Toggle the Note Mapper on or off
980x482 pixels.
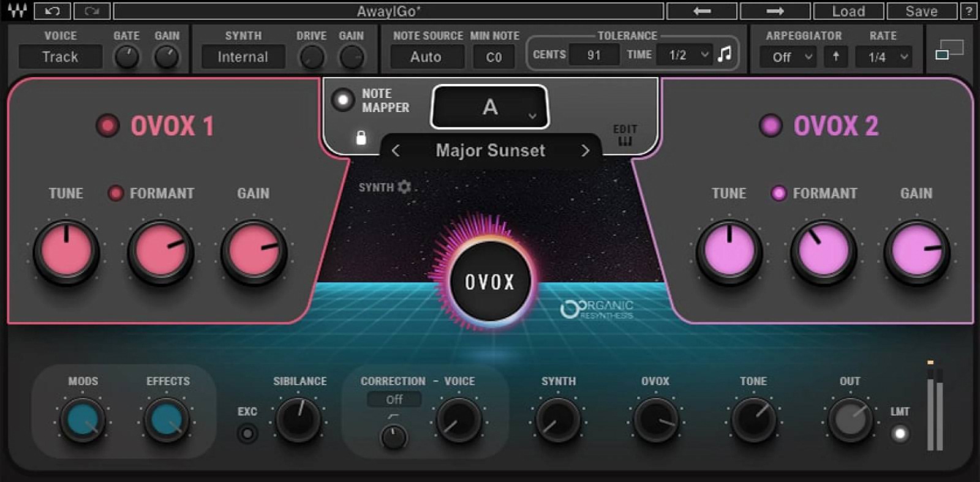click(x=343, y=100)
